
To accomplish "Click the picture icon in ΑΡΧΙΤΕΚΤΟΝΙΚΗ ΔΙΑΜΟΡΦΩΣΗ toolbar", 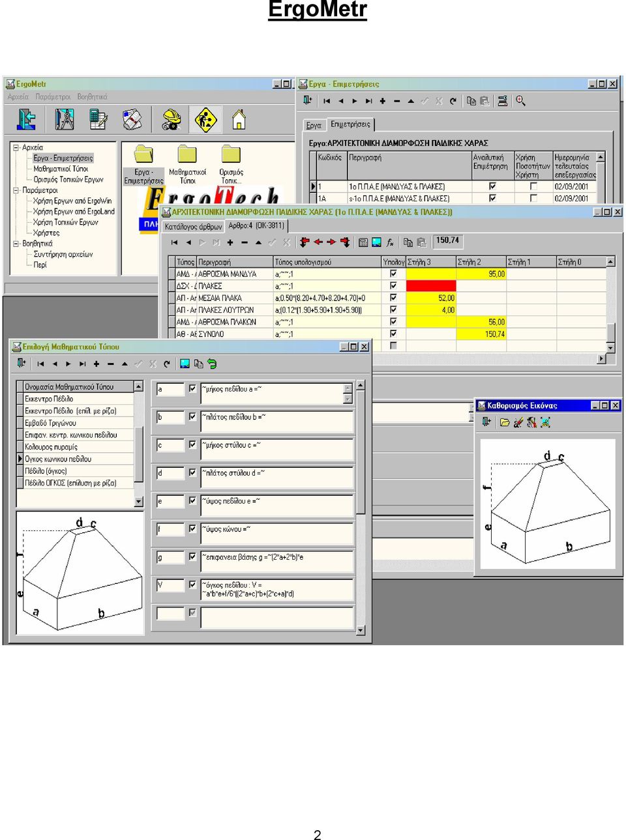I will [x=377, y=242].
